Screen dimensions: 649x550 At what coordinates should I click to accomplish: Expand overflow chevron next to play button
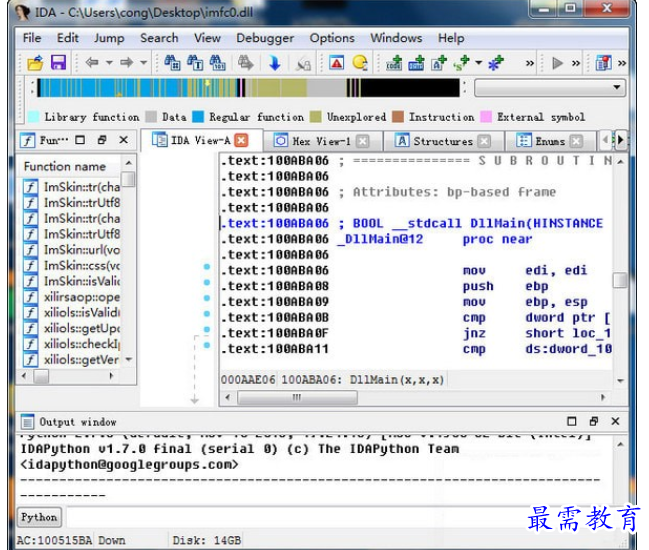576,63
